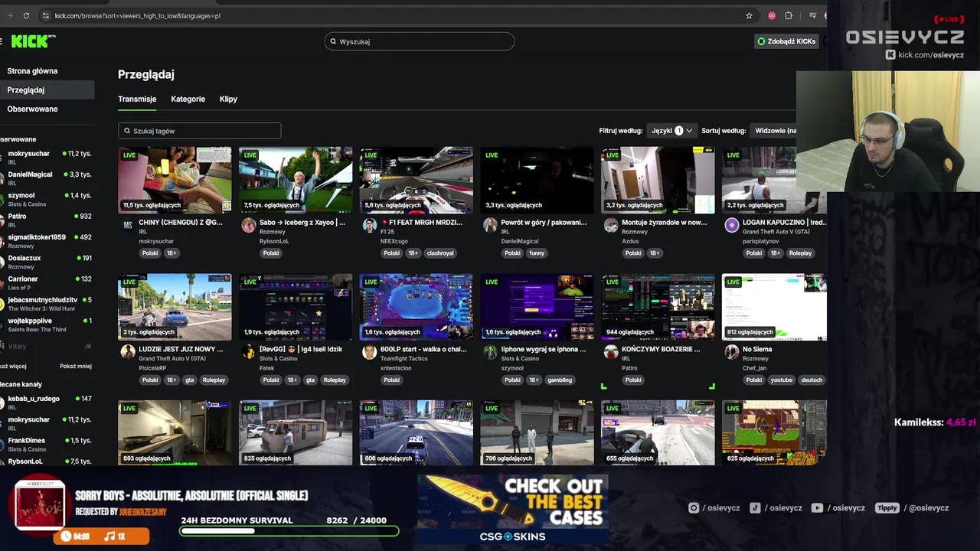Viewport: 980px width, 551px height.
Task: Expand the Języki language filter dropdown
Action: (x=671, y=131)
